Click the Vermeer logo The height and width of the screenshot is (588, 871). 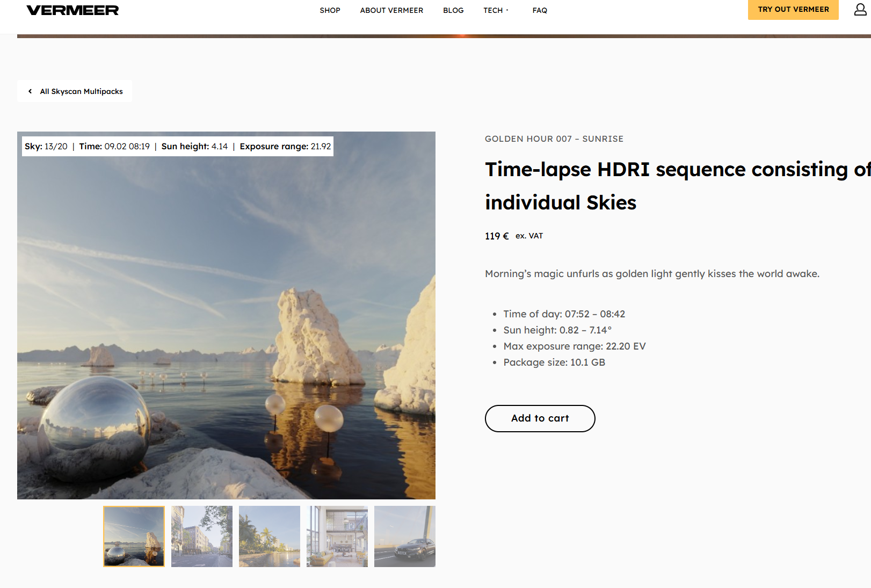72,10
